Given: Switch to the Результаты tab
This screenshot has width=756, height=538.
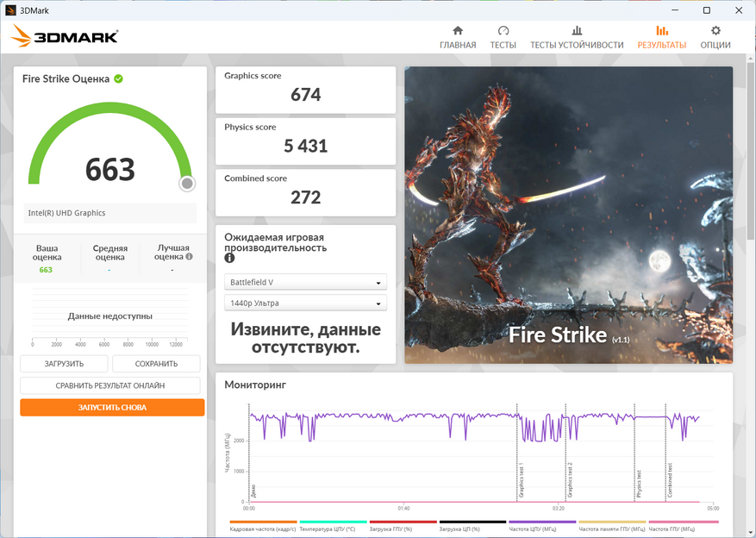Looking at the screenshot, I should 661,37.
